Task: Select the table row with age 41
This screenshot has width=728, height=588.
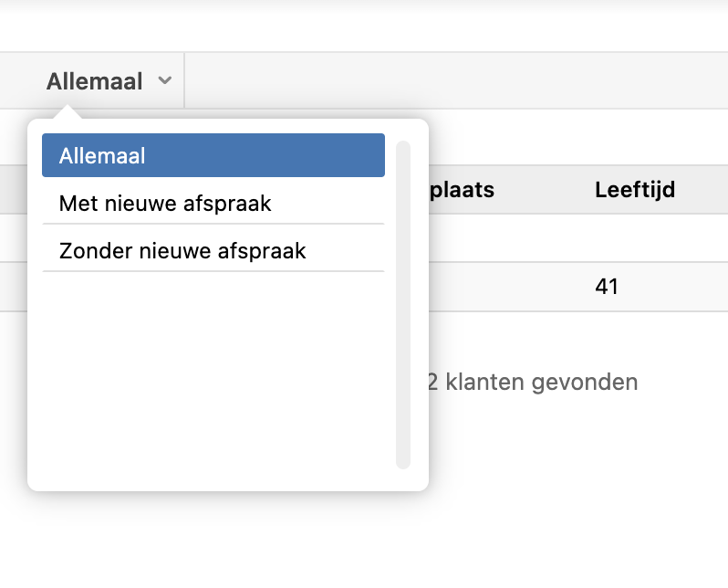Action: (x=547, y=287)
